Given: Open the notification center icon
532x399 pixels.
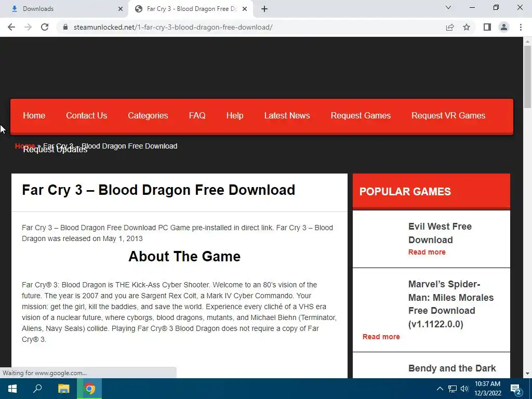Looking at the screenshot, I should 516,389.
